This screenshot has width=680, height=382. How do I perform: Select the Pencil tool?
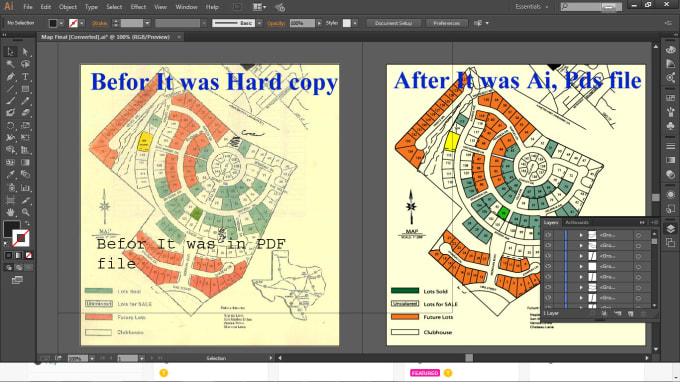[26, 101]
